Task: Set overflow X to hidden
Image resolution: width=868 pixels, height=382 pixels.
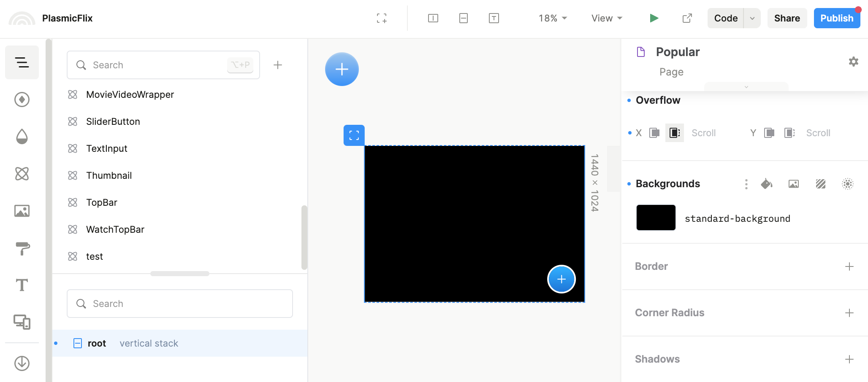Action: point(675,133)
